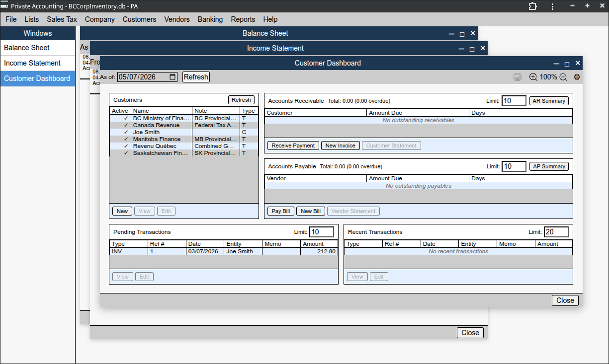Click the Accounts Receivable Limit field
Image resolution: width=609 pixels, height=364 pixels.
coord(514,101)
